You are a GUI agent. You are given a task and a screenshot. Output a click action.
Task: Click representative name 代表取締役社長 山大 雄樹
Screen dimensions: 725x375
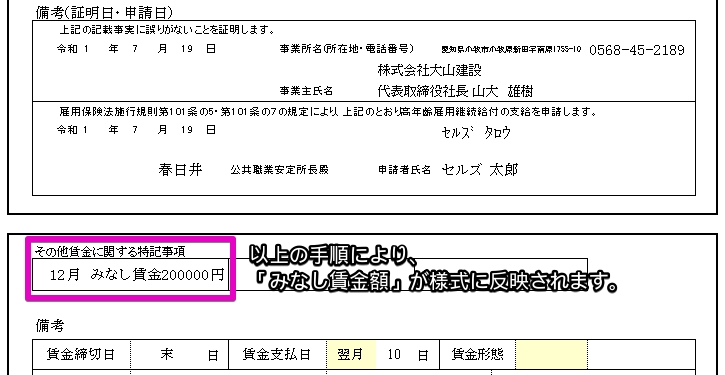point(455,92)
